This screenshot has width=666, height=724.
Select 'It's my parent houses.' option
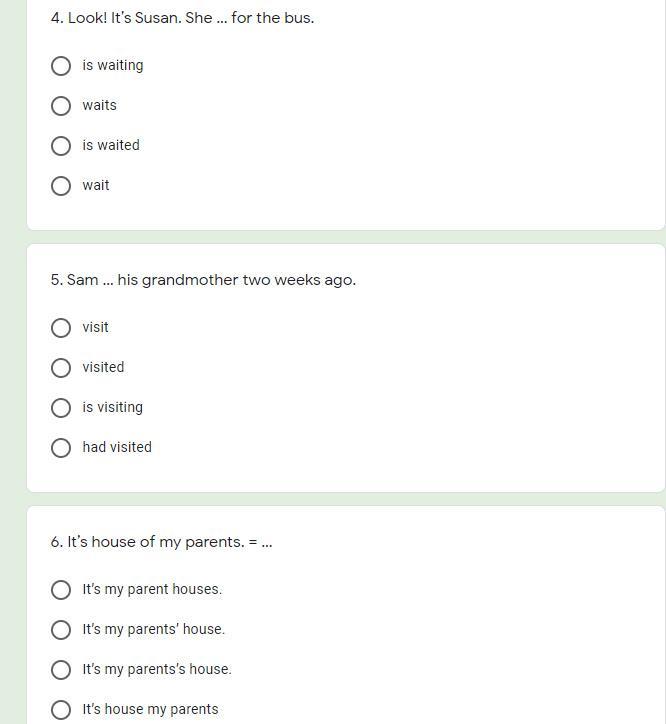pyautogui.click(x=61, y=590)
